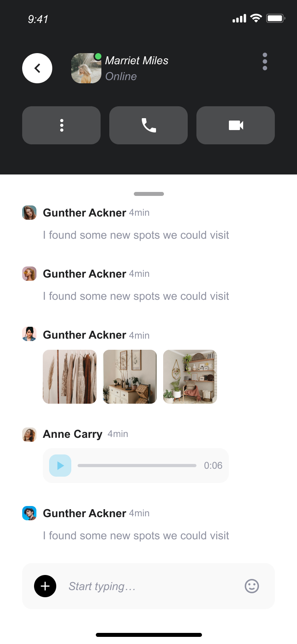Open Marriet Miles profile picture
297x644 pixels.
pyautogui.click(x=86, y=68)
